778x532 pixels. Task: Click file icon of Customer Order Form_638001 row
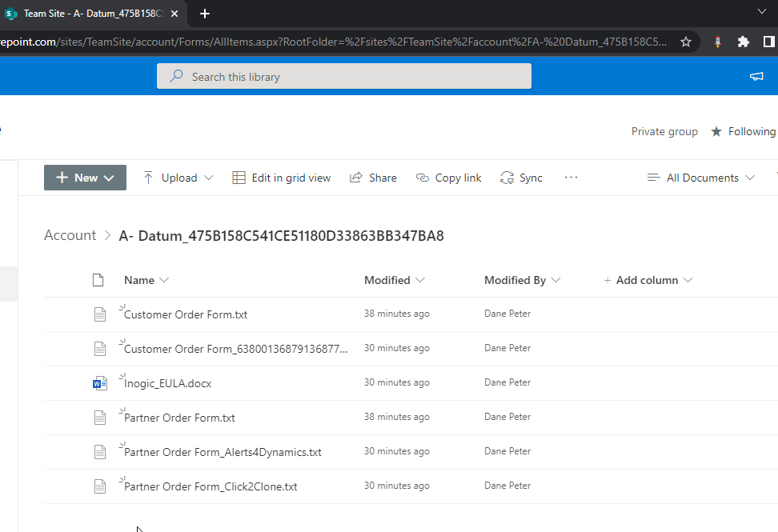(100, 349)
